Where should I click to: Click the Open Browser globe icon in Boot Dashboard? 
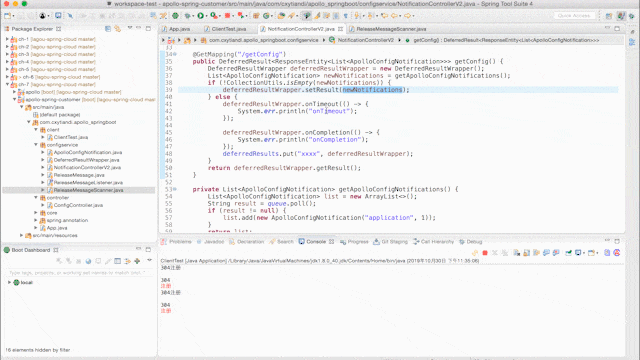click(x=88, y=261)
